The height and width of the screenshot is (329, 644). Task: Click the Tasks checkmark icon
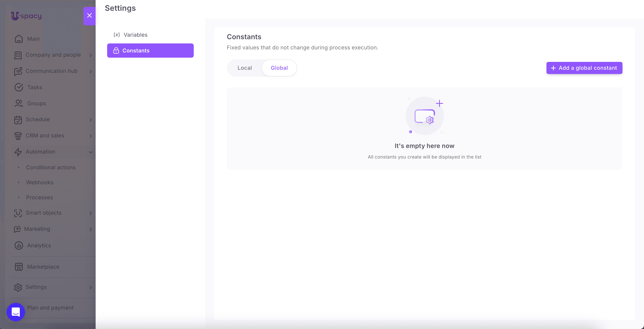coord(19,87)
